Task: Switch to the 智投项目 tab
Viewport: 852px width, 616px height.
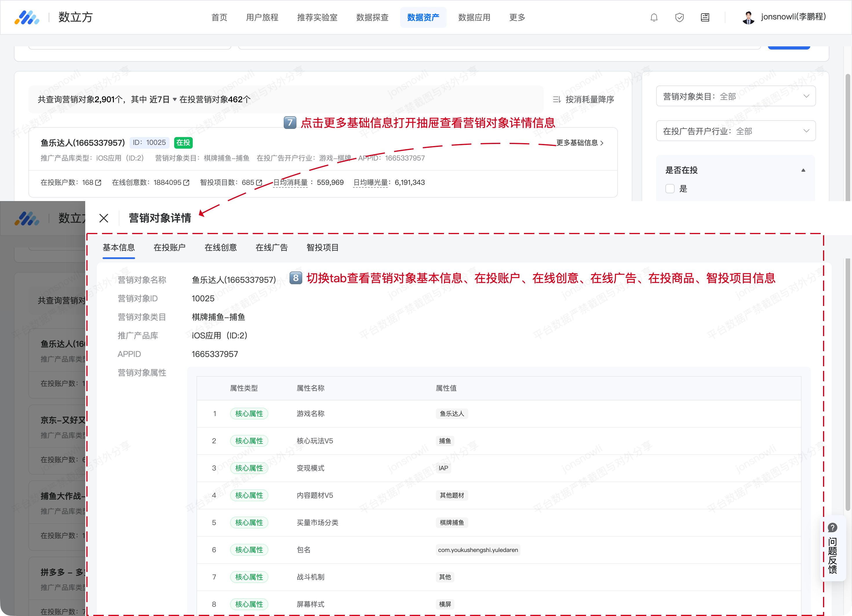Action: coord(322,247)
